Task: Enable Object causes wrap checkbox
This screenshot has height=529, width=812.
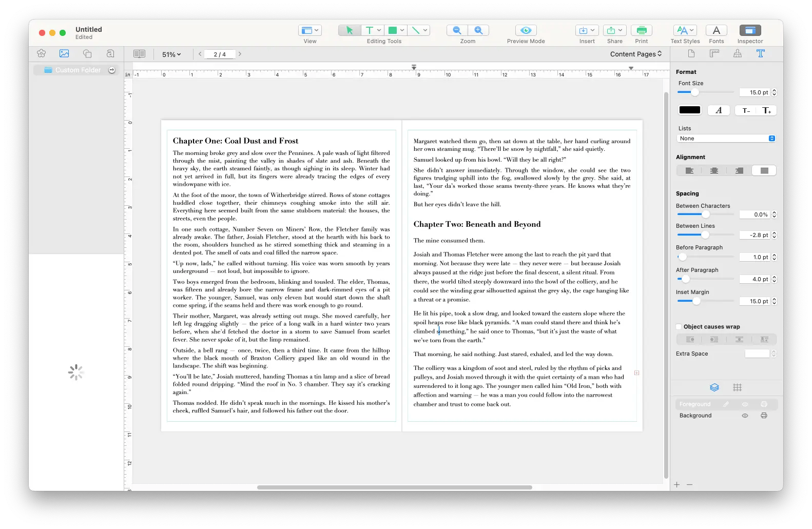Action: [x=679, y=327]
